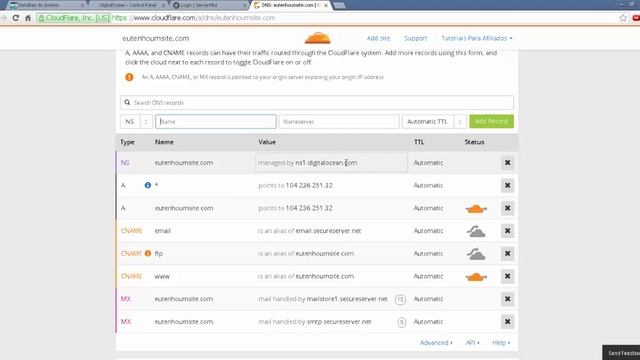Click the orange info icon on ftp CNAME
The height and width of the screenshot is (360, 640).
click(x=148, y=253)
